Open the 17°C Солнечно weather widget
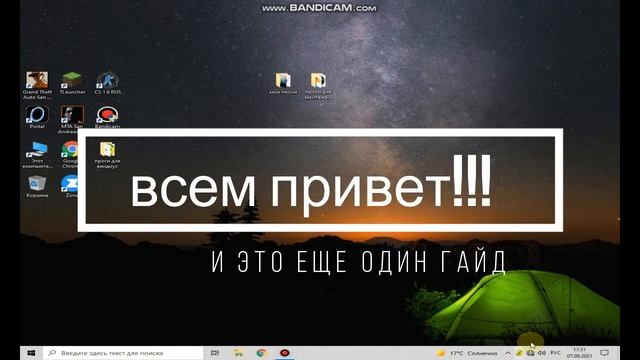Viewport: 640px width, 360px height. (x=467, y=353)
